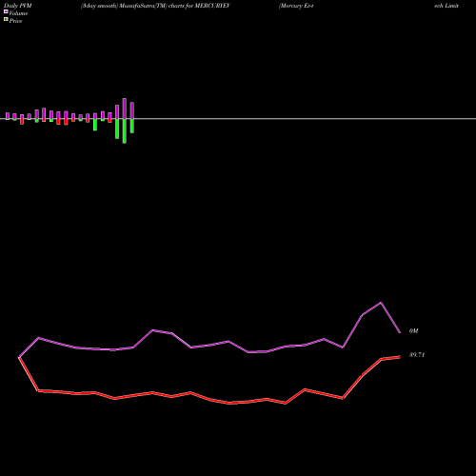476x476 pixels.
Task: Click the tallest magenta volume bar
Action: coord(125,109)
